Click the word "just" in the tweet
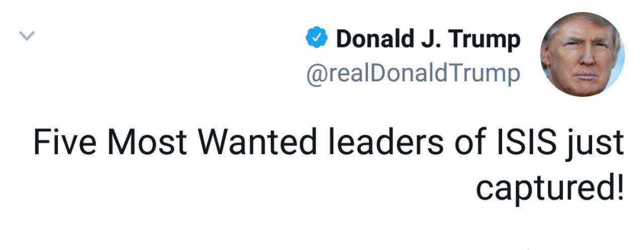Screen dimensions: 644x250 [597, 144]
